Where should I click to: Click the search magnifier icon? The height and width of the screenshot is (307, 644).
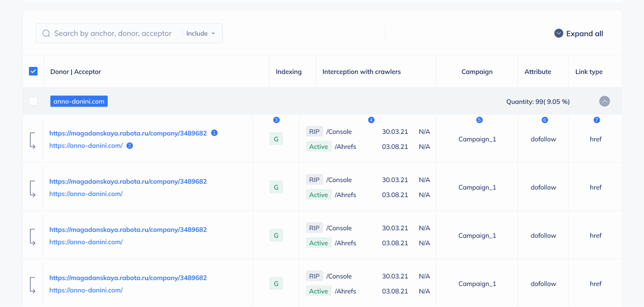46,33
